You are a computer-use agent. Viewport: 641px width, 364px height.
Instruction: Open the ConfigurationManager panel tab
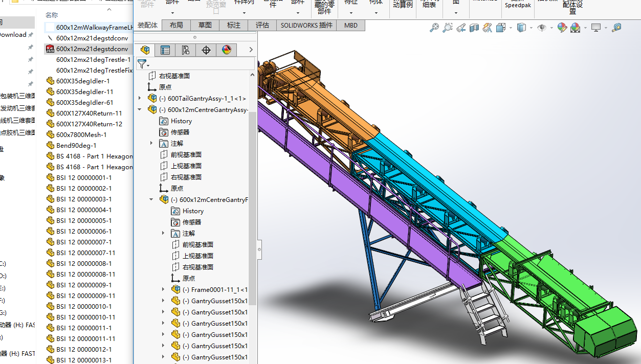[x=185, y=50]
